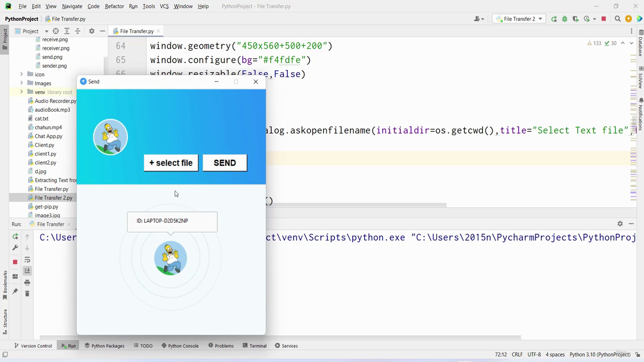Open the Navigate menu
This screenshot has height=362, width=644.
pyautogui.click(x=72, y=6)
